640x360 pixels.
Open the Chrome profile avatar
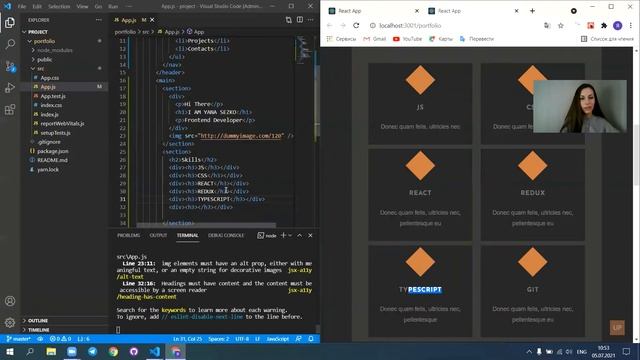(618, 25)
